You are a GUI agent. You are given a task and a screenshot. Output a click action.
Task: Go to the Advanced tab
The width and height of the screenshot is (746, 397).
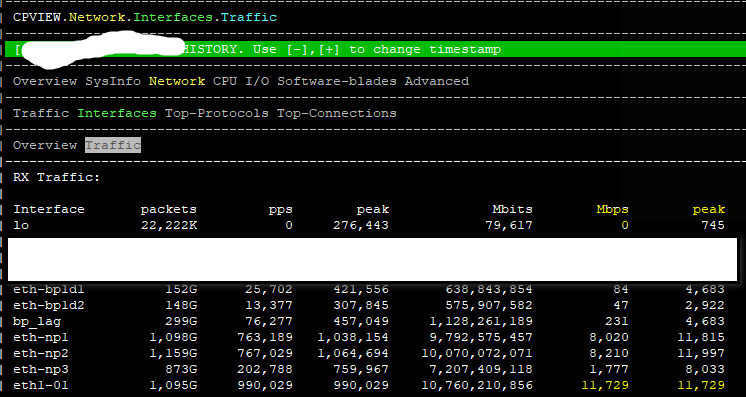point(437,81)
